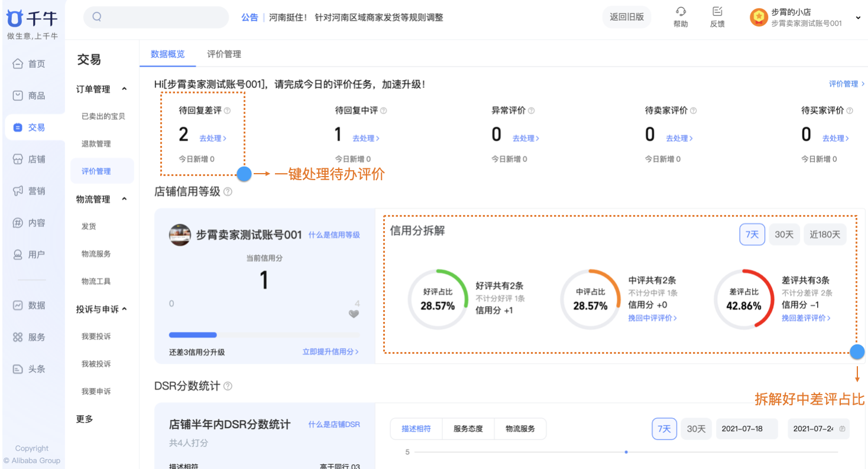The height and width of the screenshot is (469, 868).
Task: Click the search magnifier icon
Action: [97, 17]
